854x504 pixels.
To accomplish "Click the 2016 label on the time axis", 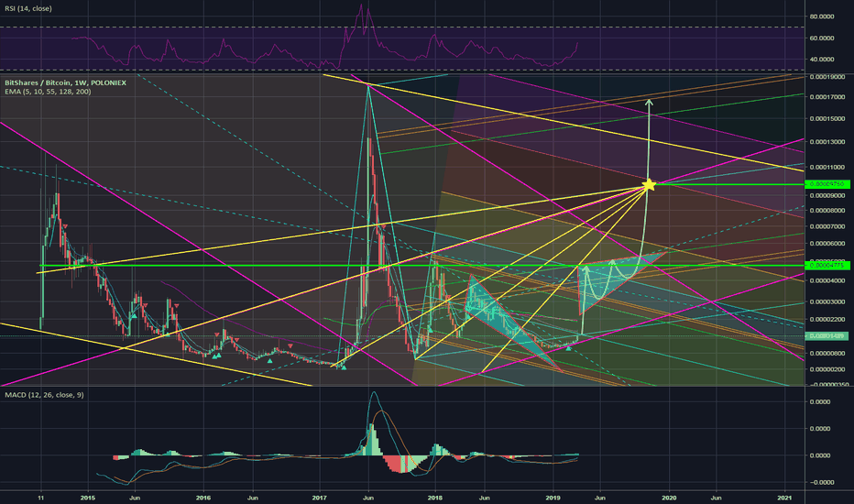I will 203,498.
